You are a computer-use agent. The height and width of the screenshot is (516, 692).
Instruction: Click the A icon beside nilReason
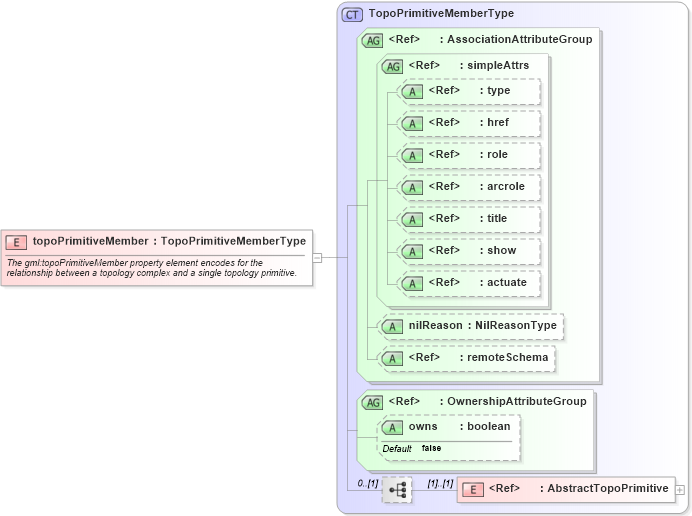pos(392,327)
